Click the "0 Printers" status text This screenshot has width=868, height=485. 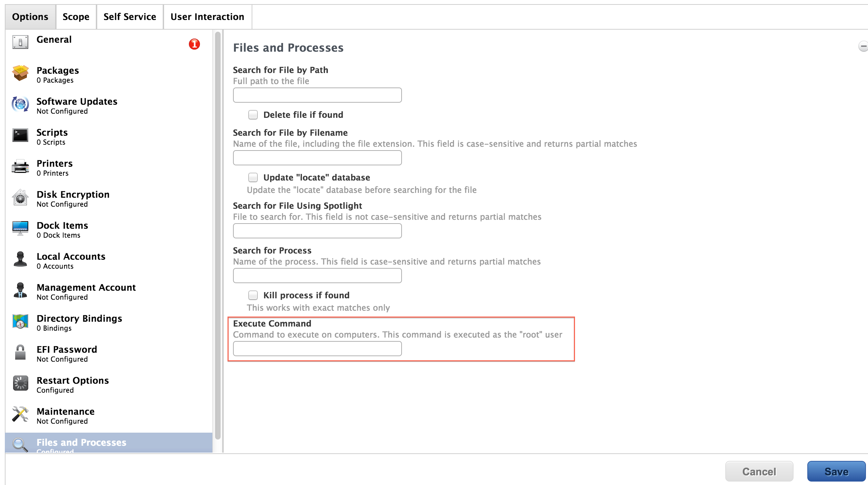pyautogui.click(x=53, y=173)
